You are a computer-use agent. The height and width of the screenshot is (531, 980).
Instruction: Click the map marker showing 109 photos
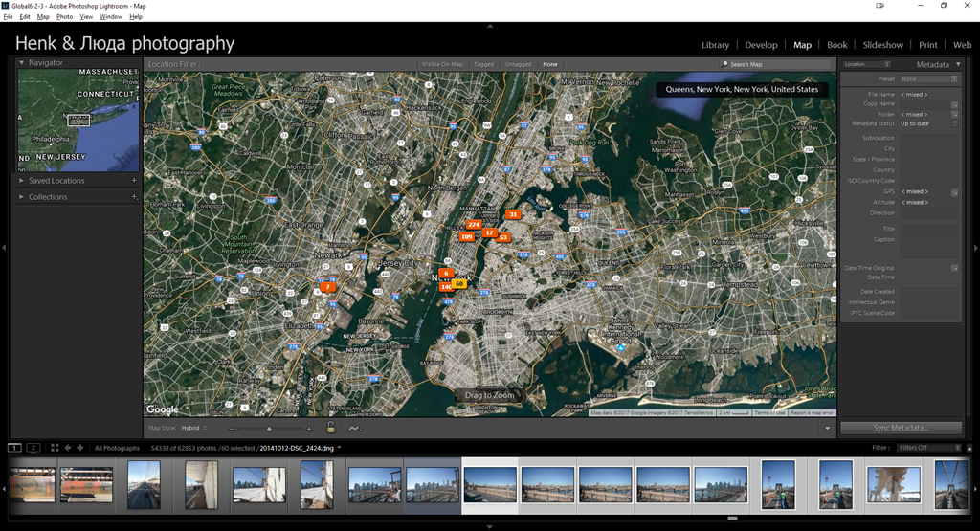click(x=466, y=236)
